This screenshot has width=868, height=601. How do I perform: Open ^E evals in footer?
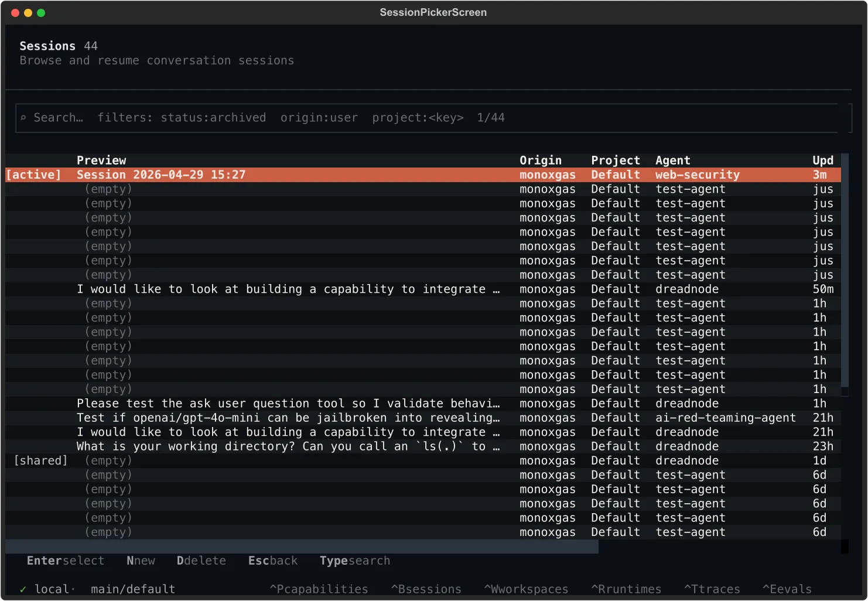point(787,589)
